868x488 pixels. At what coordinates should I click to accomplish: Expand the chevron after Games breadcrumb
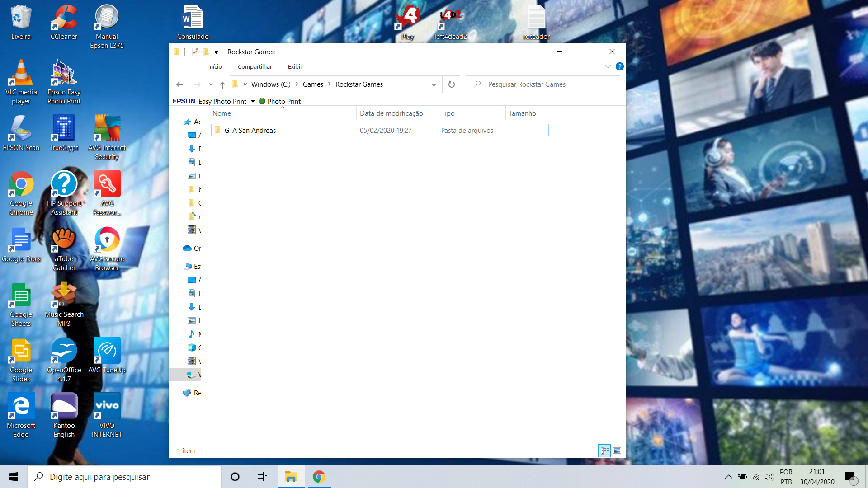click(x=329, y=84)
